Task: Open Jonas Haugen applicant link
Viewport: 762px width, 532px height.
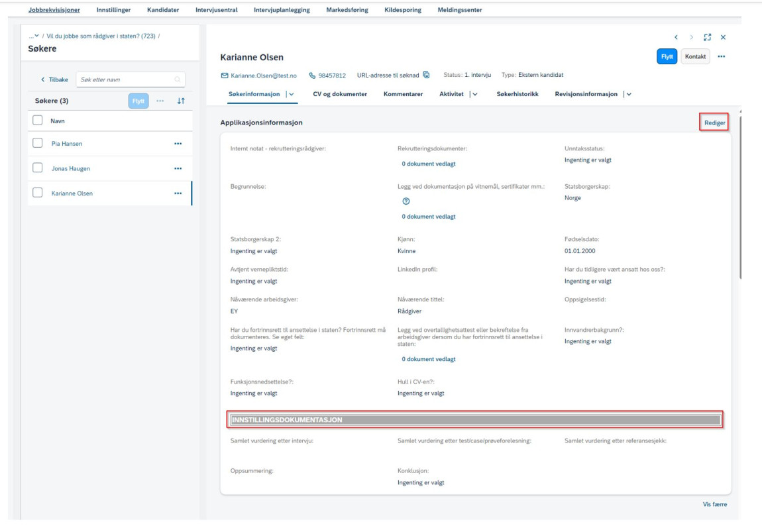Action: [70, 168]
